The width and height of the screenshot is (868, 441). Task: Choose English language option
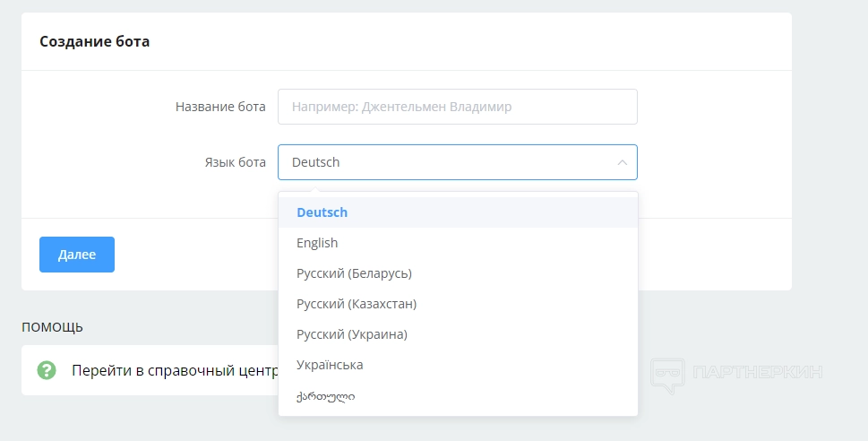pyautogui.click(x=317, y=243)
